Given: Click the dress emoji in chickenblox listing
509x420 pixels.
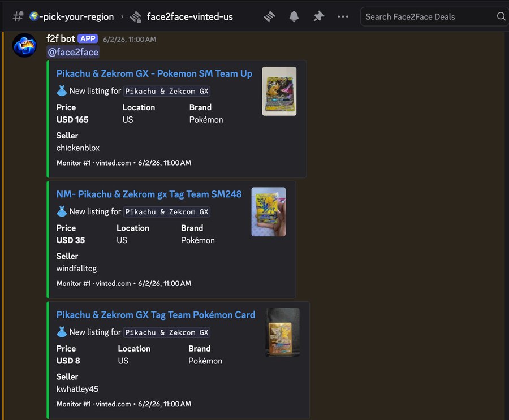Looking at the screenshot, I should click(62, 91).
